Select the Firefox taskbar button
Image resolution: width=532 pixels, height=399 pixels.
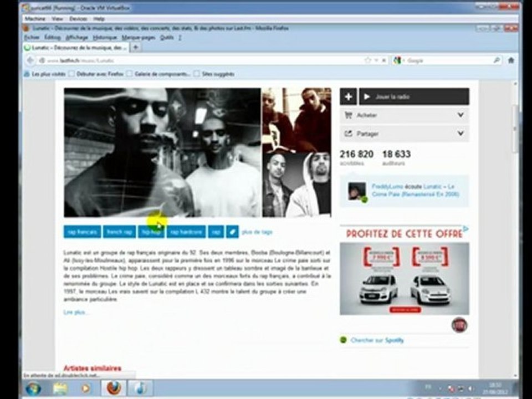[x=114, y=388]
